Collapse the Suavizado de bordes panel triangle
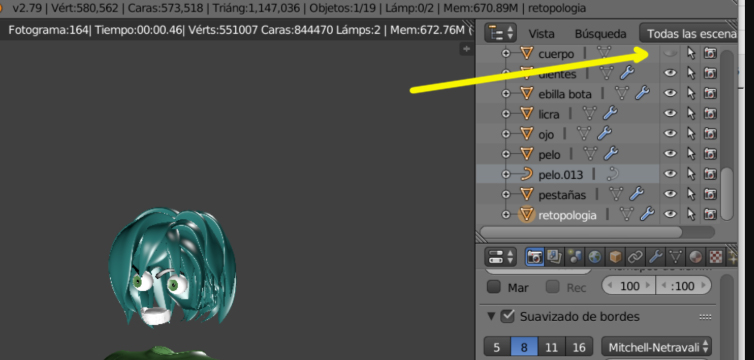 tap(491, 316)
